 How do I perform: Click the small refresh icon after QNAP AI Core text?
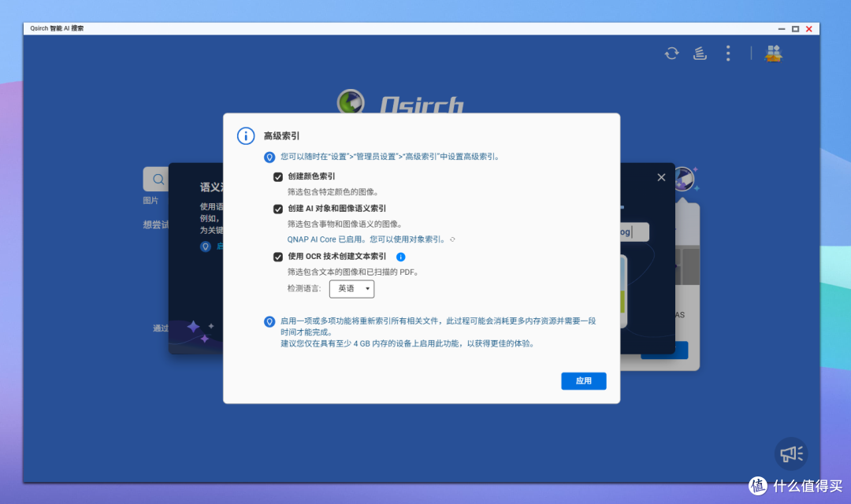point(452,239)
